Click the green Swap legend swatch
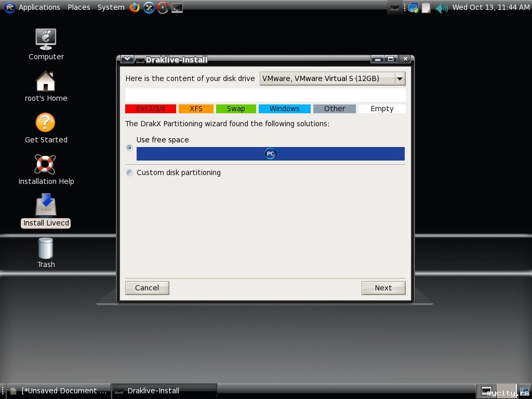Viewport: 532px width, 399px height. tap(236, 109)
